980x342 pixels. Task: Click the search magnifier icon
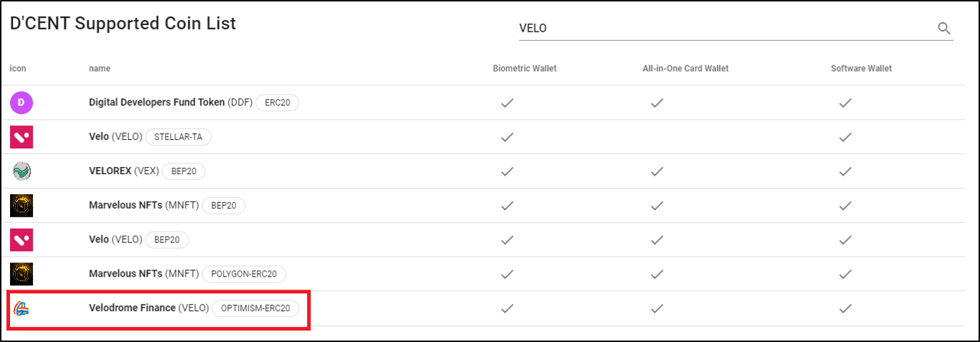pyautogui.click(x=944, y=29)
